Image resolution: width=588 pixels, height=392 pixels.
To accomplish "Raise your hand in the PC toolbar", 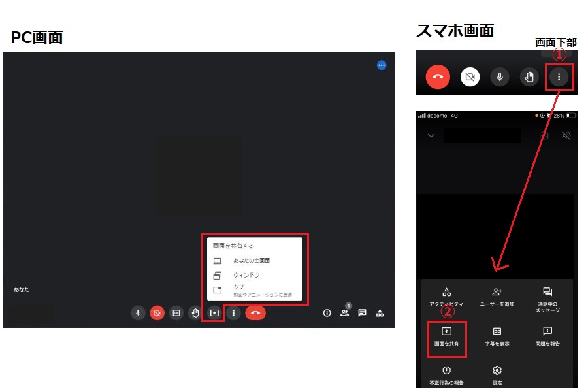I will [x=195, y=313].
